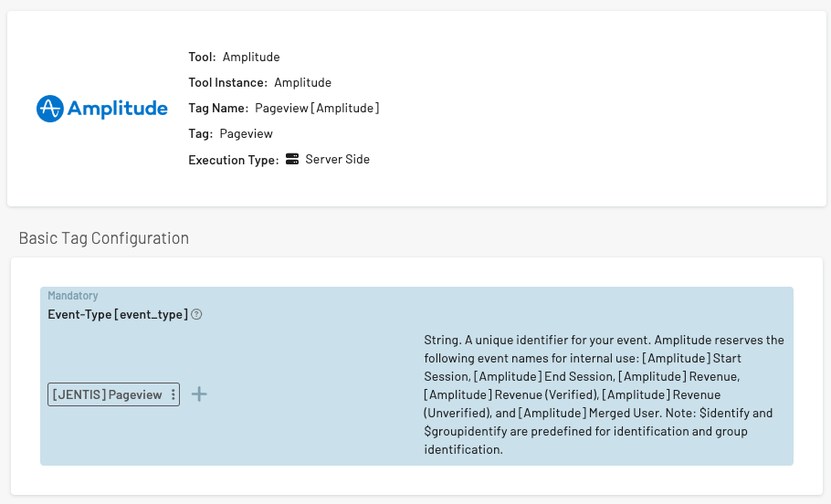Select the [JENTIS] Pageview value chip
The image size is (831, 504).
(113, 394)
